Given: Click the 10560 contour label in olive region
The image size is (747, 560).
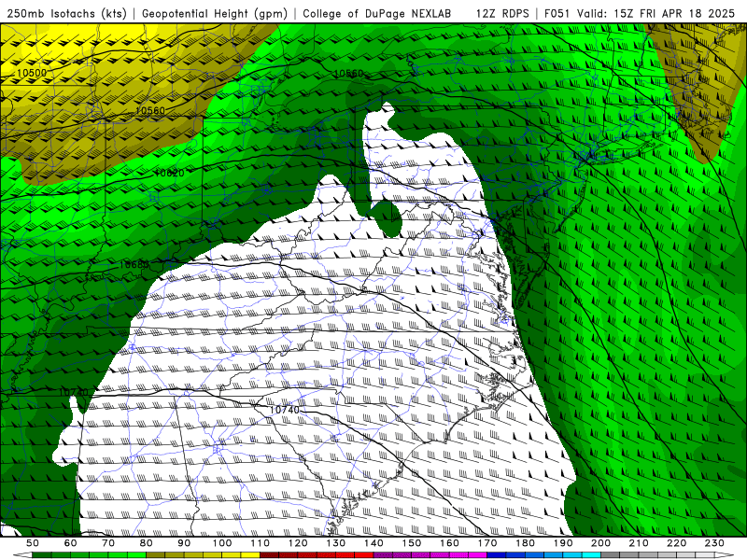Looking at the screenshot, I should pyautogui.click(x=150, y=110).
